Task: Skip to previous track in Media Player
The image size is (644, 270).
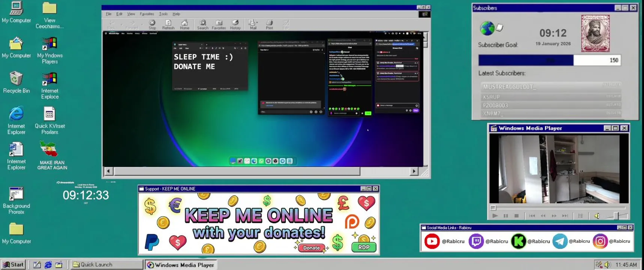Action: pos(532,216)
